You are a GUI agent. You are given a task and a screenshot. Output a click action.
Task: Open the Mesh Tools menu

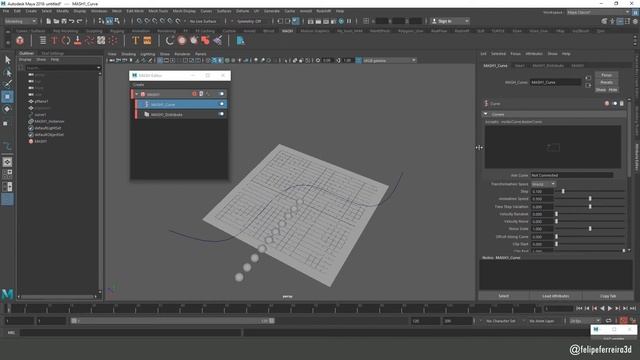pos(158,11)
